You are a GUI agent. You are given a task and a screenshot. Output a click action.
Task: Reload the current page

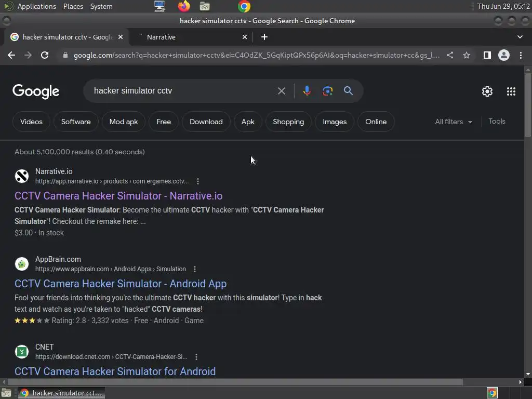click(x=45, y=55)
